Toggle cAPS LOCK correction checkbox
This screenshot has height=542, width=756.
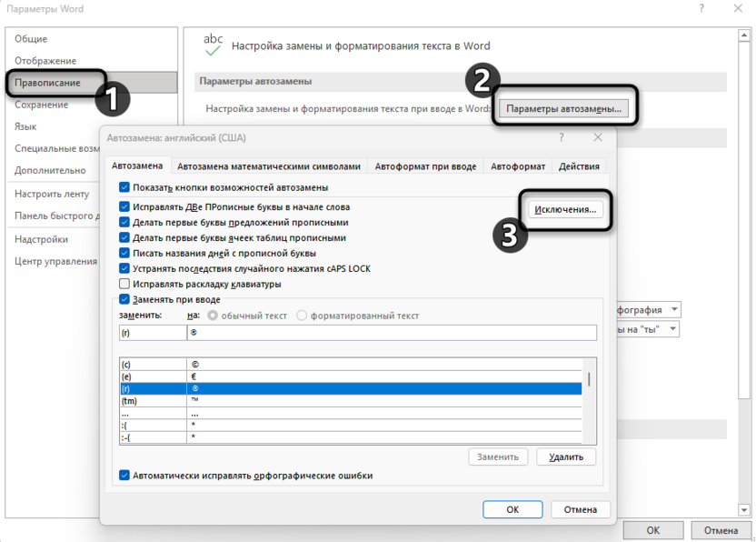124,268
